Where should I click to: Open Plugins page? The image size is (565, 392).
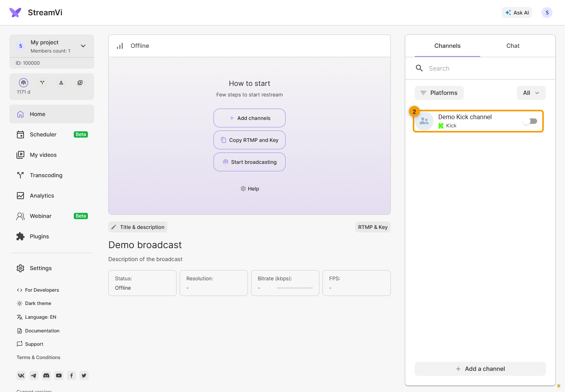pos(52,236)
